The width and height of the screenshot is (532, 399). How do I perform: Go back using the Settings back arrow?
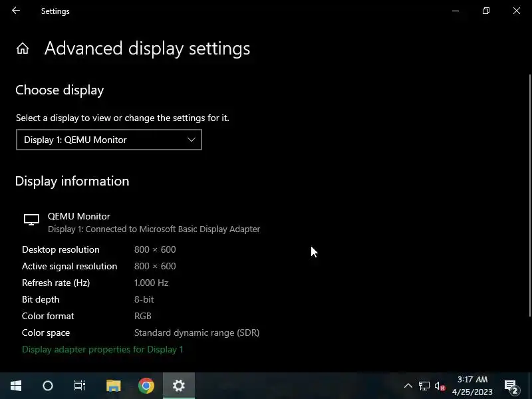pos(16,11)
